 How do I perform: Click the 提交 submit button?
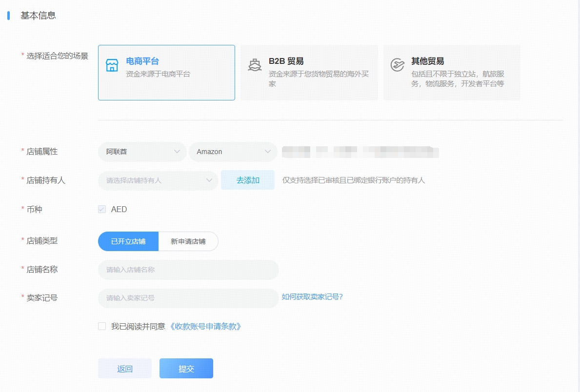click(186, 368)
